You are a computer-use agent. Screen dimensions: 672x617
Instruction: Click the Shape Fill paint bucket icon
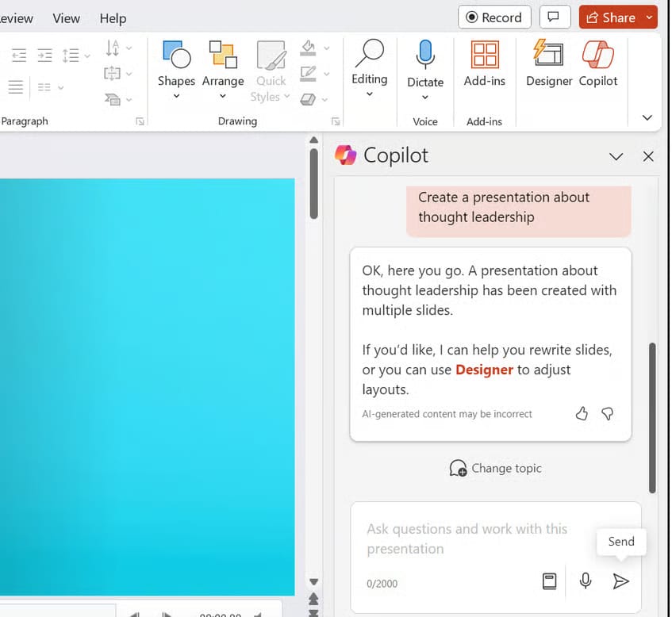coord(308,48)
